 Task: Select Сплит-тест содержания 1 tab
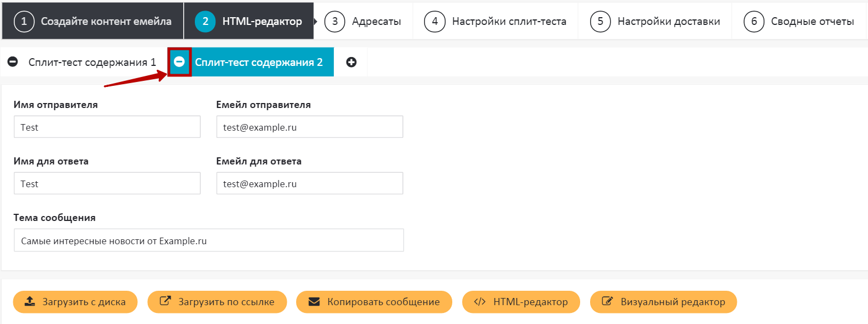tap(92, 62)
